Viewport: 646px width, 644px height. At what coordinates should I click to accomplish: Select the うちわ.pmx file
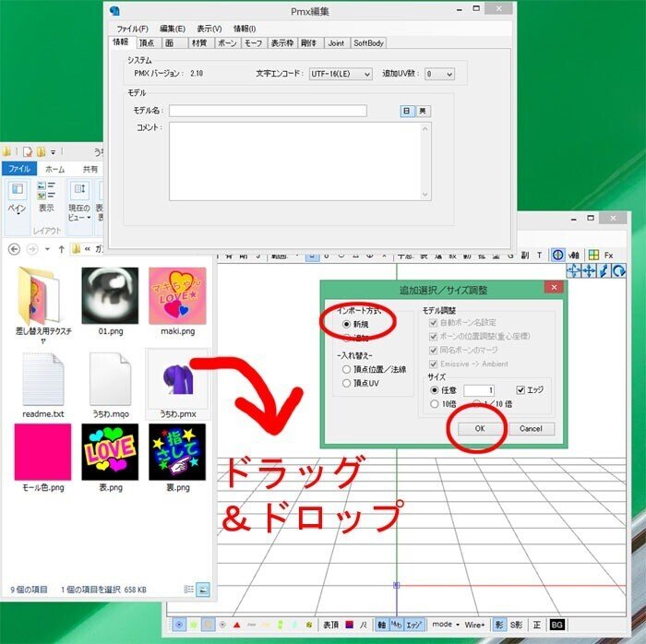[177, 384]
